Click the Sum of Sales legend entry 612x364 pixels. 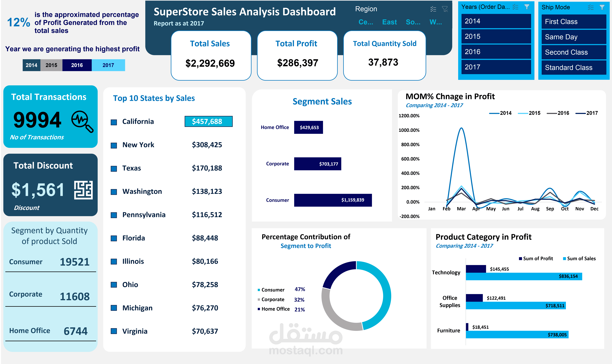(x=579, y=259)
